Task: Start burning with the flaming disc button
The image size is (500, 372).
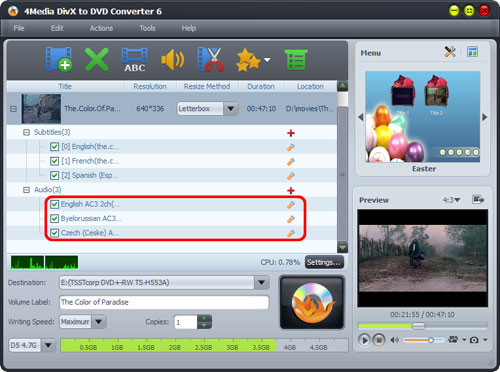Action: [312, 303]
